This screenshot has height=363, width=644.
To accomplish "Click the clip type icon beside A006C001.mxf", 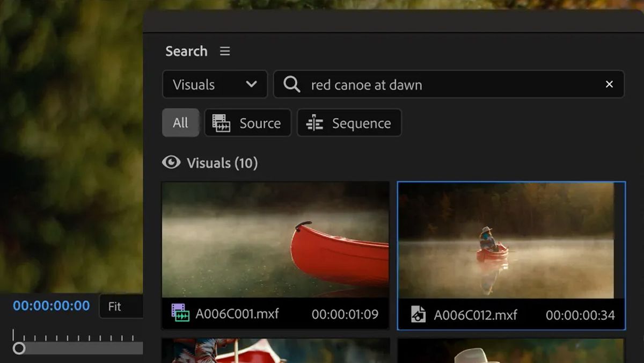I will (180, 313).
